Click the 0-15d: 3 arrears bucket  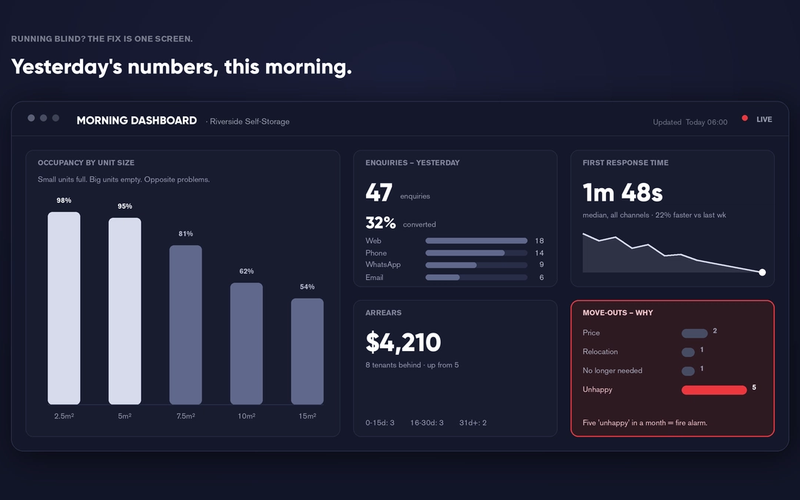point(380,423)
